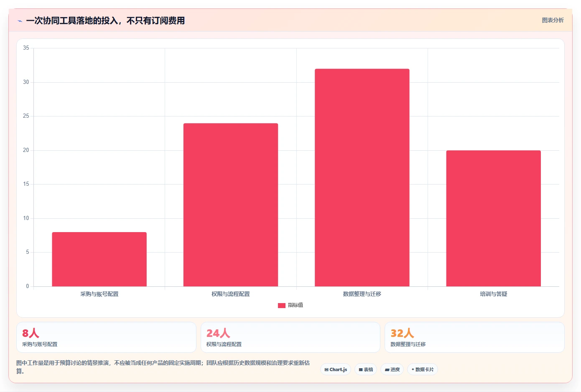Image resolution: width=581 pixels, height=392 pixels.
Task: Select the Chart.js tag pill
Action: [336, 369]
